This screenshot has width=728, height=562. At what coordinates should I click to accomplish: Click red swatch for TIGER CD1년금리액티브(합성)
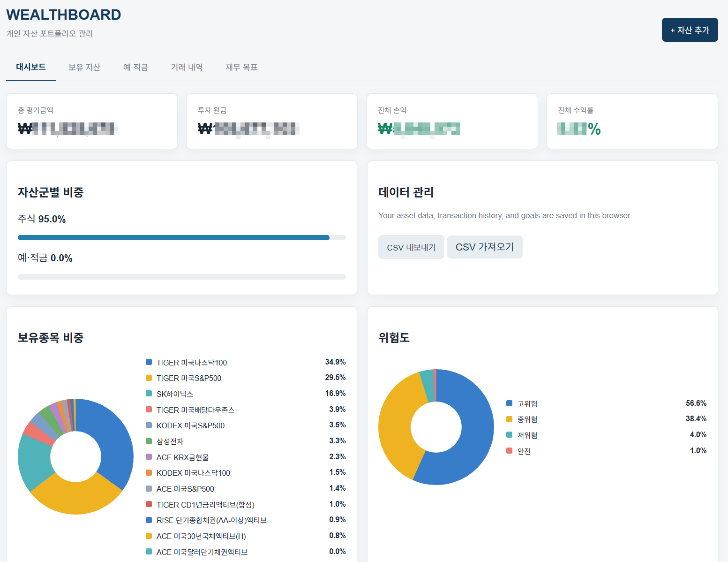(x=149, y=504)
